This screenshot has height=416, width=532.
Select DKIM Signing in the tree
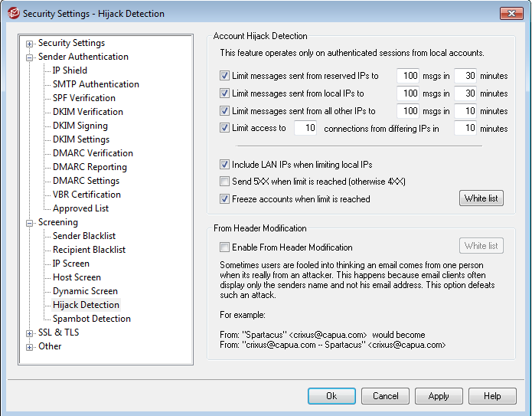tap(80, 126)
